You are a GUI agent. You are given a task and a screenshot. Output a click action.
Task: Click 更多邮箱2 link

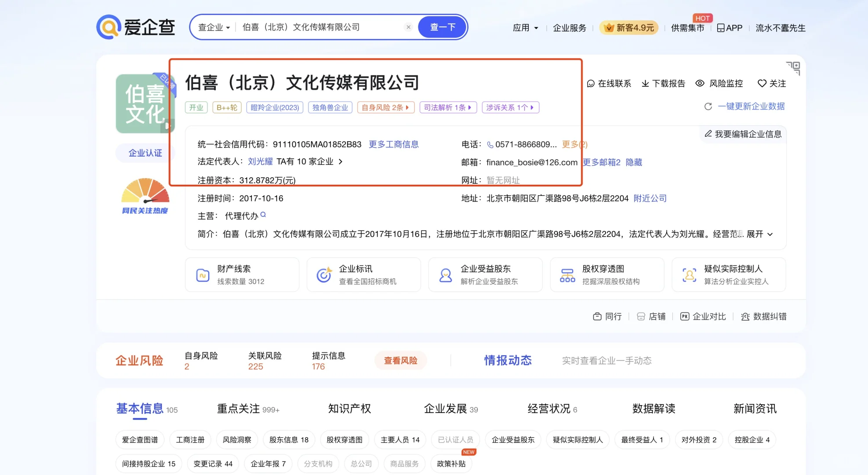tap(601, 162)
